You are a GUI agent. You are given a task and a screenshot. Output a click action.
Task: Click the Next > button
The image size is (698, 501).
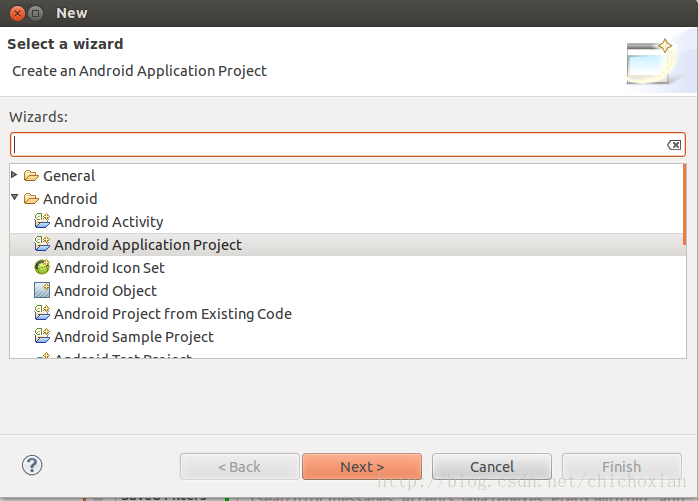[362, 467]
